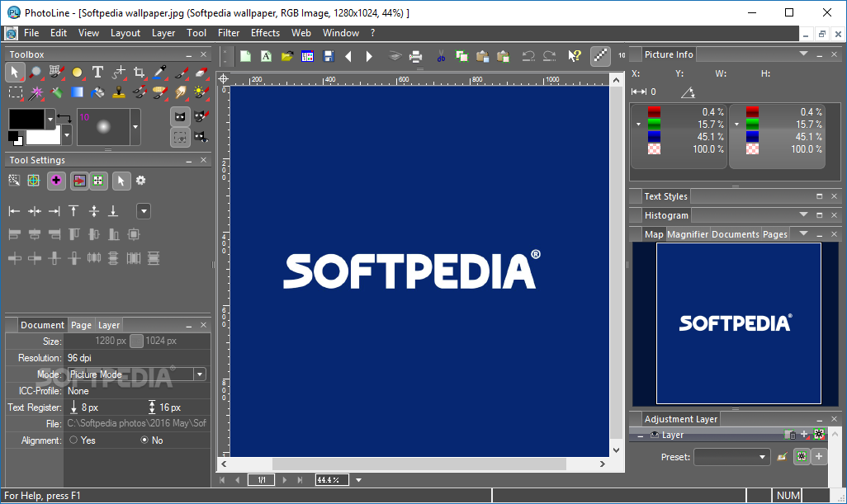
Task: Click the context help arrow-question icon
Action: (575, 56)
